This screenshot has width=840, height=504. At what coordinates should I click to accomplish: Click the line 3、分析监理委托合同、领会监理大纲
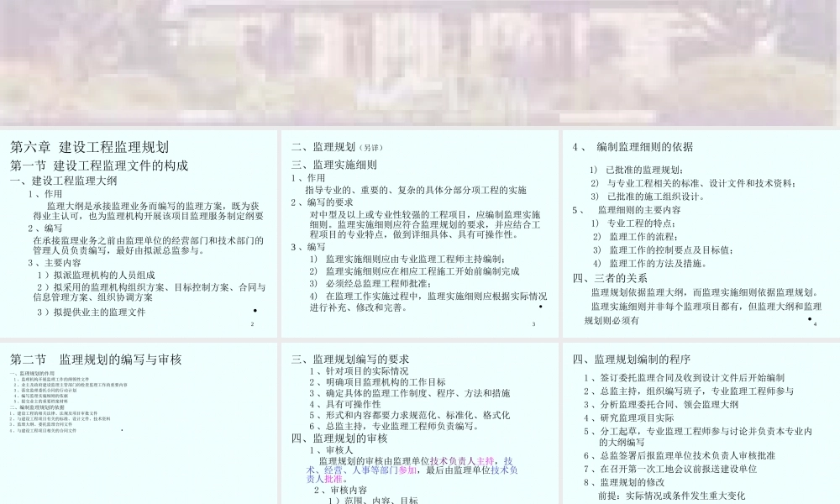click(661, 405)
